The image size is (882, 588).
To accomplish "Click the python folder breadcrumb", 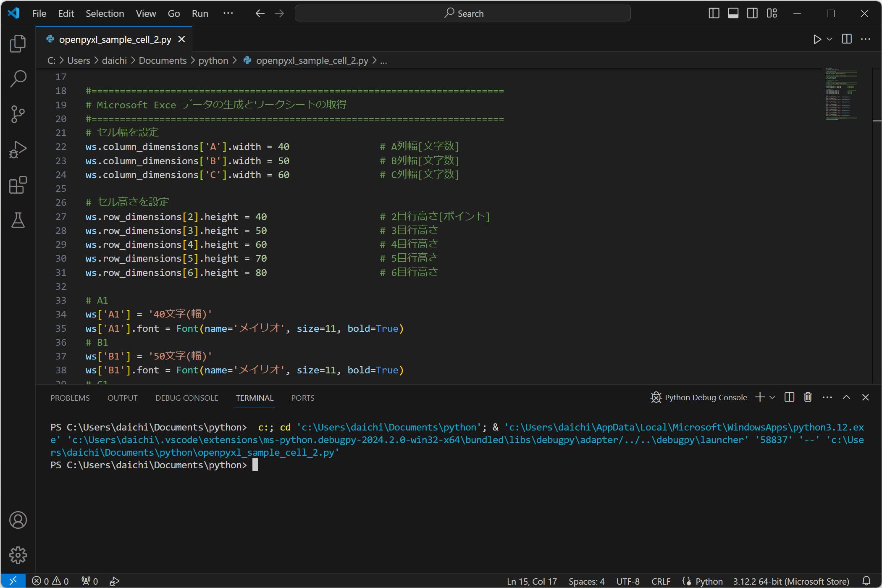I will point(213,60).
